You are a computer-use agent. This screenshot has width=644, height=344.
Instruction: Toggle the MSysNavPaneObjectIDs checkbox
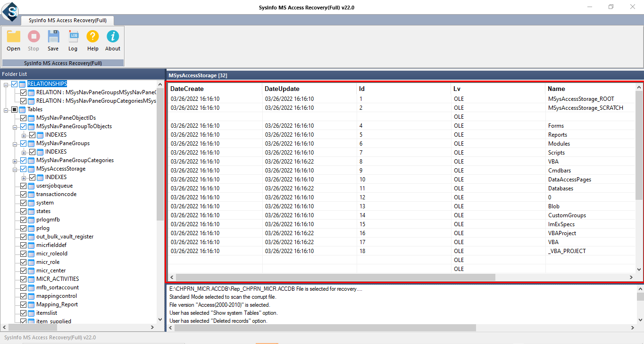(x=24, y=118)
